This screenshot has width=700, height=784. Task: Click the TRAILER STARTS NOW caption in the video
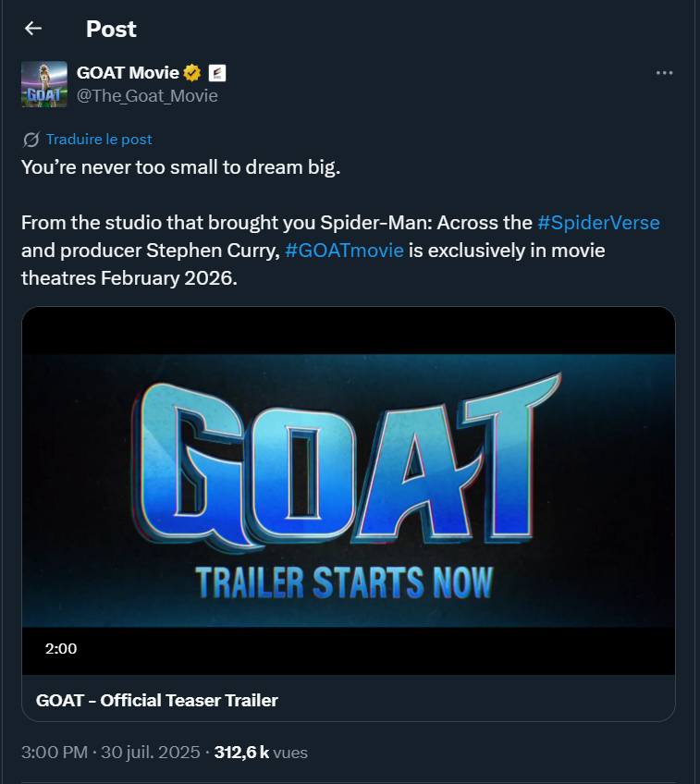coord(344,582)
